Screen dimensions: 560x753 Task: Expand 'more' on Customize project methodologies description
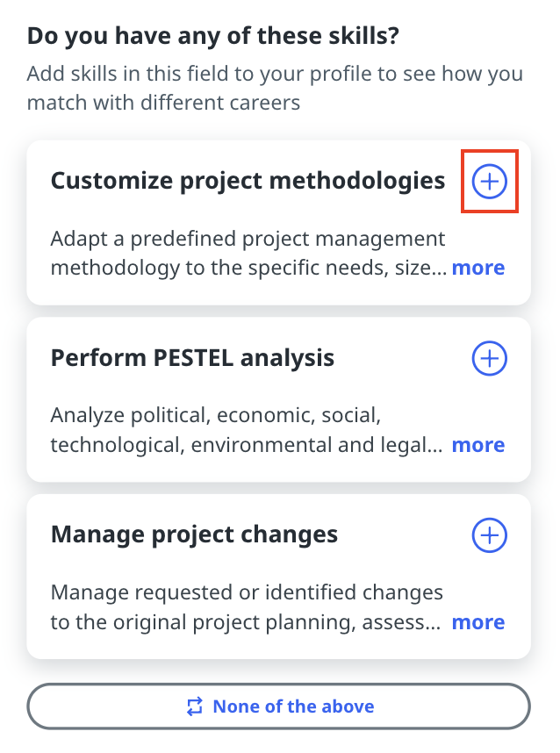[x=478, y=268]
